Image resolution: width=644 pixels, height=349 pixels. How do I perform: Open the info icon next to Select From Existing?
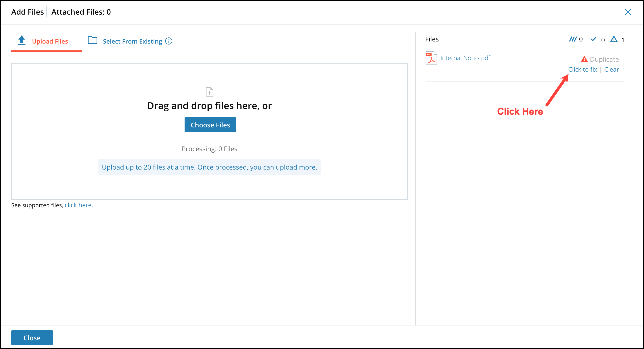[169, 41]
